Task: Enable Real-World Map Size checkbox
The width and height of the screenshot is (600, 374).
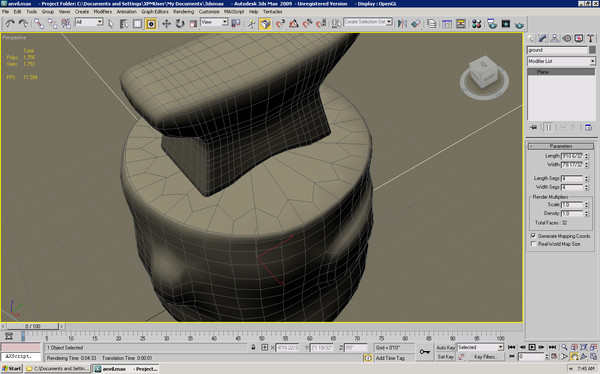Action: pyautogui.click(x=533, y=244)
